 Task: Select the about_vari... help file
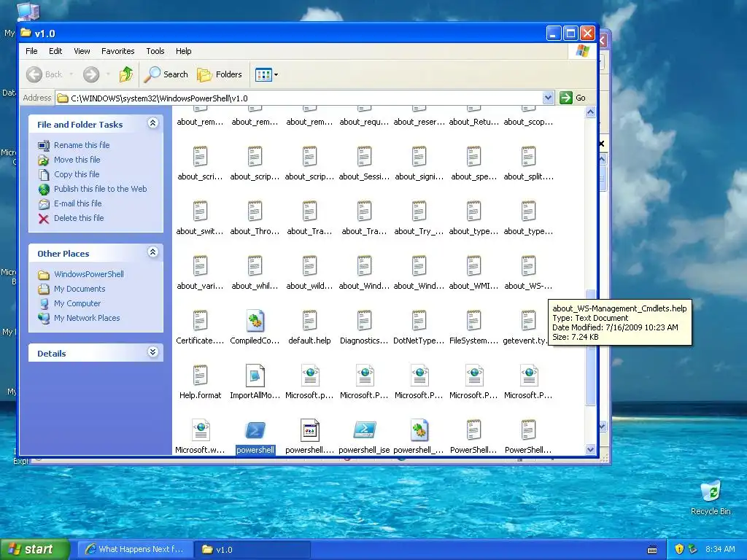(200, 266)
